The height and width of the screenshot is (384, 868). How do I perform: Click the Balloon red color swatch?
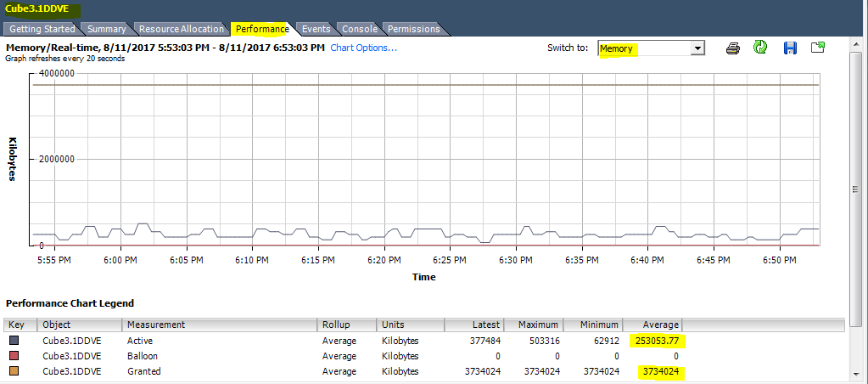(14, 356)
